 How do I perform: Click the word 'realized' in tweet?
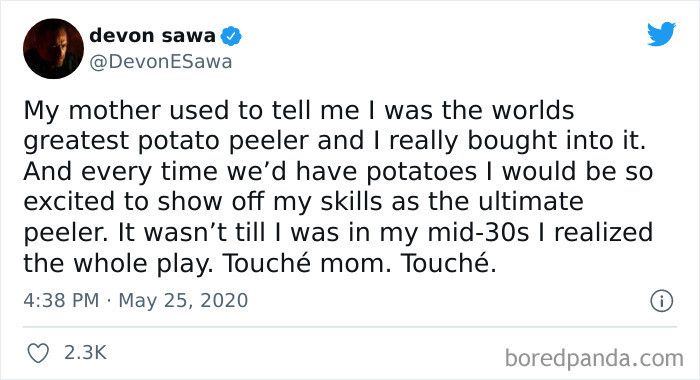coord(604,233)
